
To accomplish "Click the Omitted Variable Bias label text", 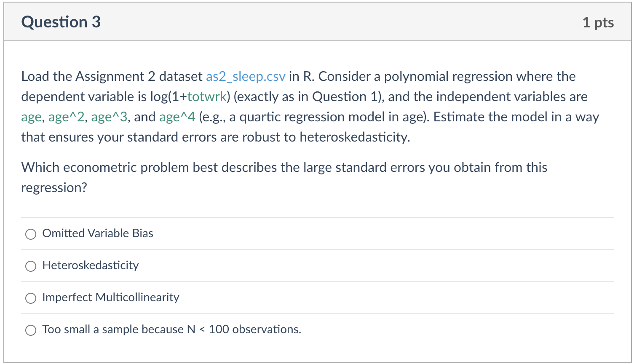I will tap(97, 233).
